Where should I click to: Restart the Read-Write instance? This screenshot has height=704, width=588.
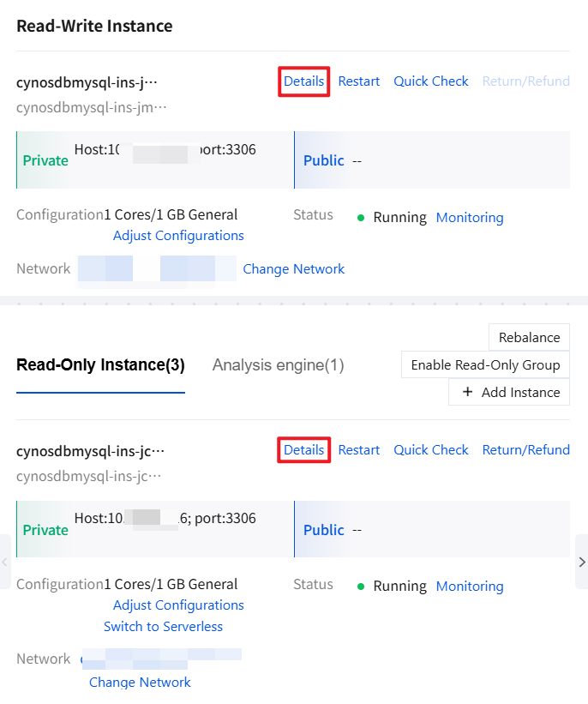[359, 81]
